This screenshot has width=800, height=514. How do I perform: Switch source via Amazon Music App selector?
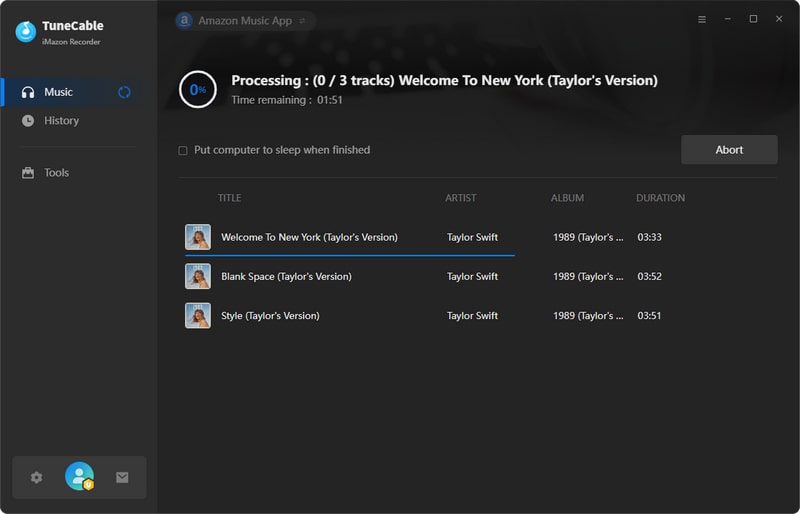tap(245, 21)
